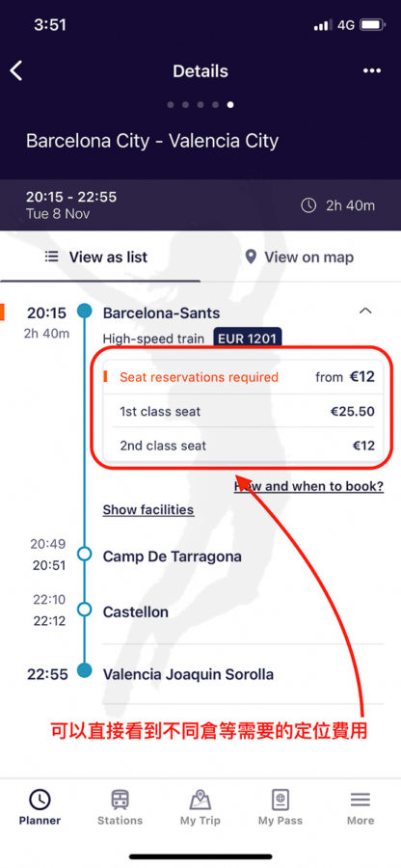Open the More hamburger menu

tap(361, 800)
